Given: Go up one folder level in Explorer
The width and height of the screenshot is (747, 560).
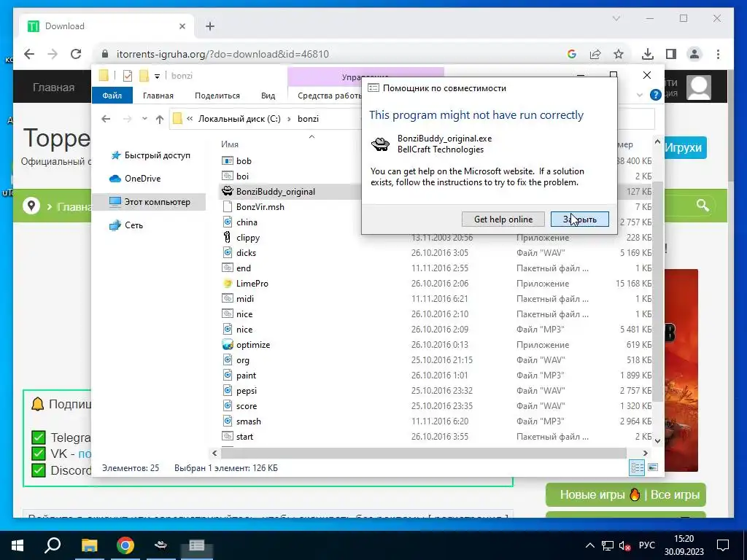Looking at the screenshot, I should [x=160, y=119].
